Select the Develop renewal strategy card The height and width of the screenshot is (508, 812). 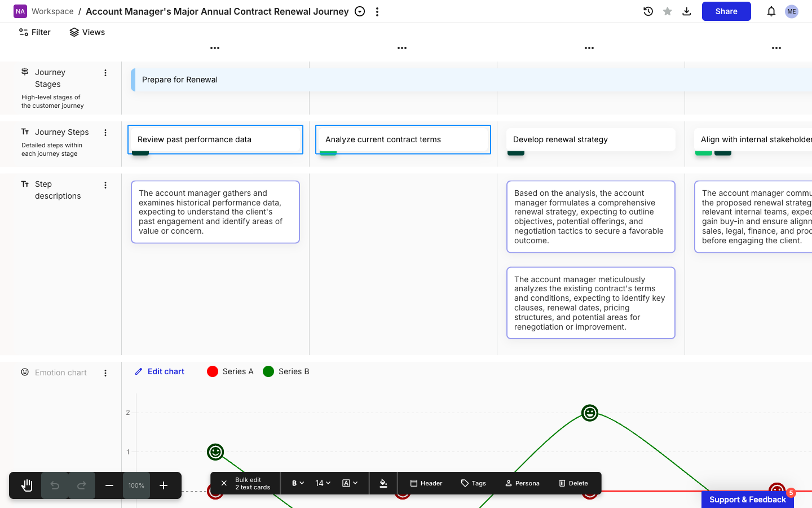[x=591, y=139]
